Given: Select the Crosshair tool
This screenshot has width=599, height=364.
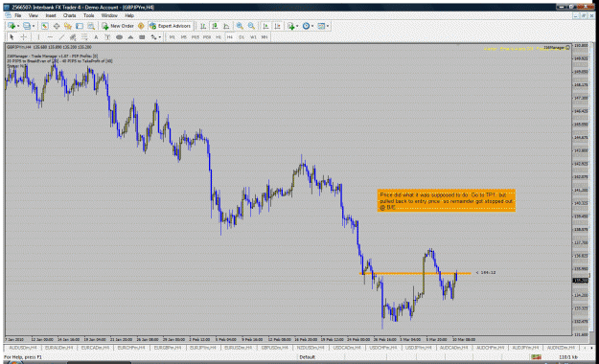Looking at the screenshot, I should [23, 37].
